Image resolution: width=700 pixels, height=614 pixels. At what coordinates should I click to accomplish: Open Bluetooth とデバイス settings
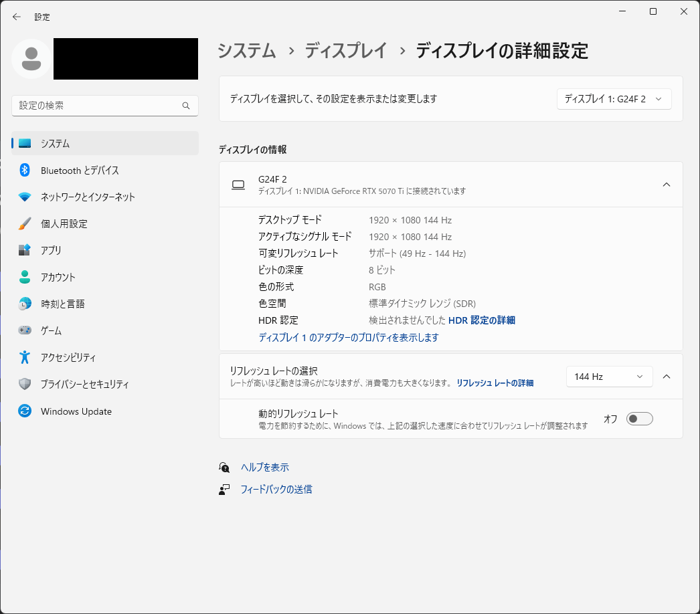pyautogui.click(x=105, y=170)
